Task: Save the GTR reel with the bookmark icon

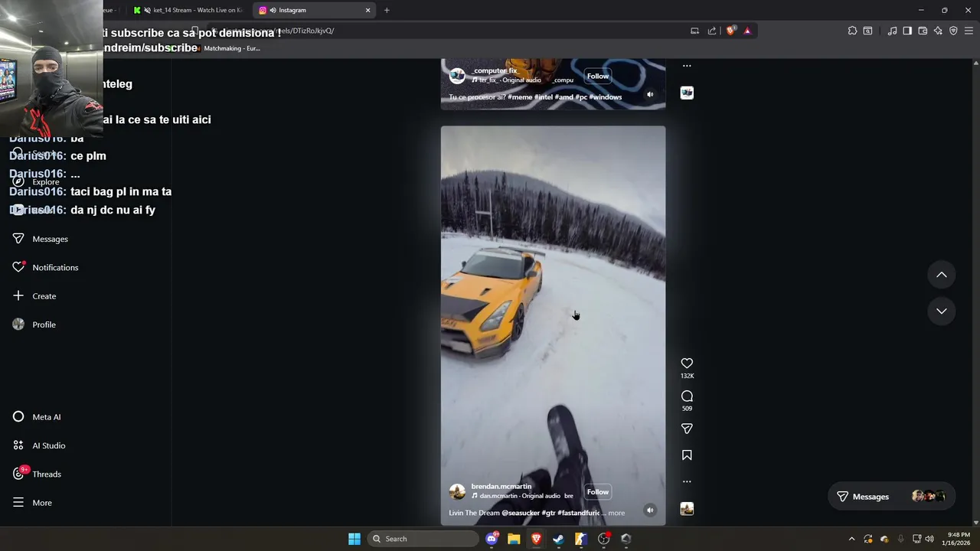Action: [x=687, y=455]
